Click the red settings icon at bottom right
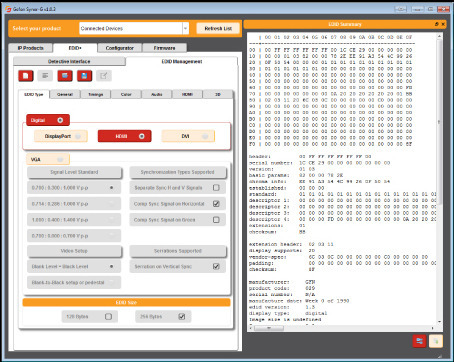The height and width of the screenshot is (362, 454). tap(419, 341)
